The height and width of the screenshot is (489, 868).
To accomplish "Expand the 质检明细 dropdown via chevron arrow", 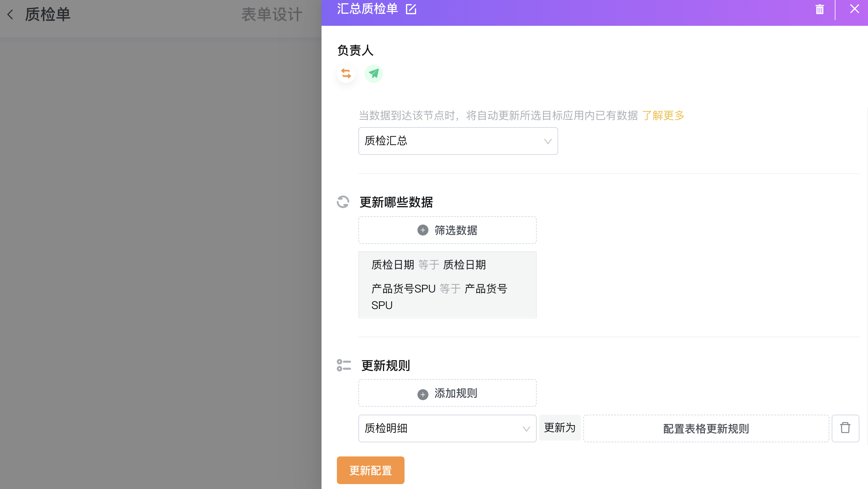I will pos(526,429).
